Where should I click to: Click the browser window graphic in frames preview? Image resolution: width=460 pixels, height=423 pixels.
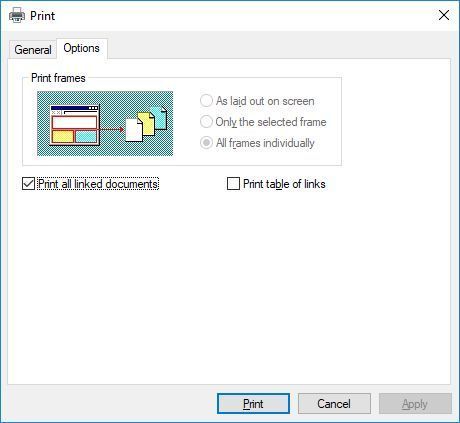[75, 125]
